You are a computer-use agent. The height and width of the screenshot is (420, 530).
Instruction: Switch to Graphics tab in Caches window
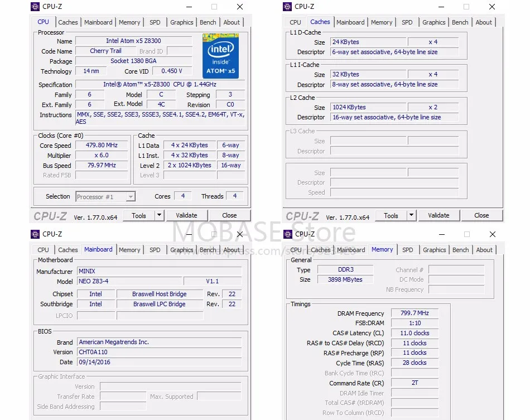click(x=433, y=22)
